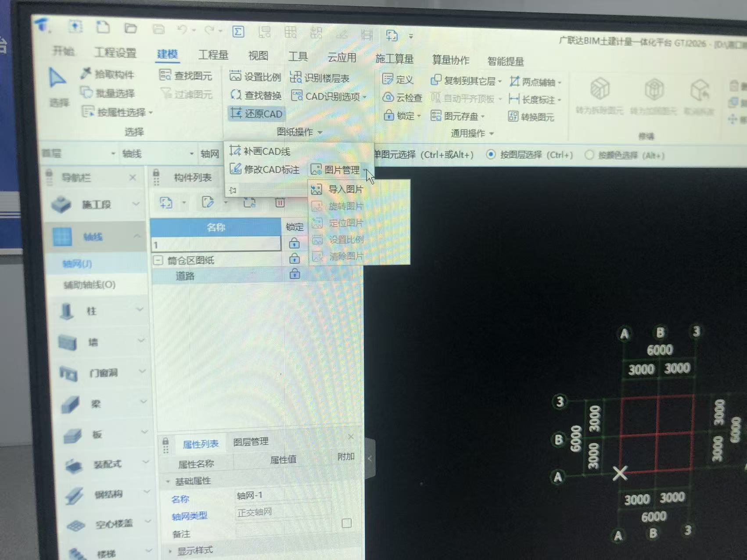Select 轴网(J) in navigation tree
This screenshot has width=747, height=560.
click(77, 264)
